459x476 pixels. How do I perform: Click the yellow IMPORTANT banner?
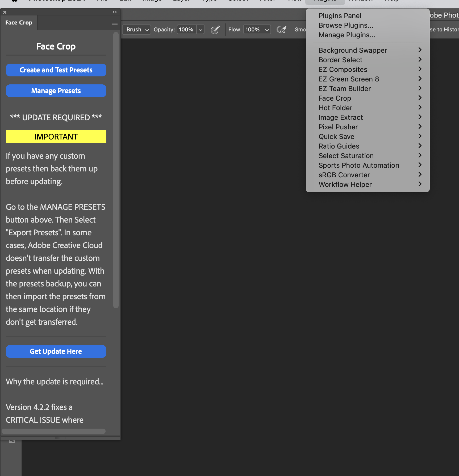tap(56, 136)
